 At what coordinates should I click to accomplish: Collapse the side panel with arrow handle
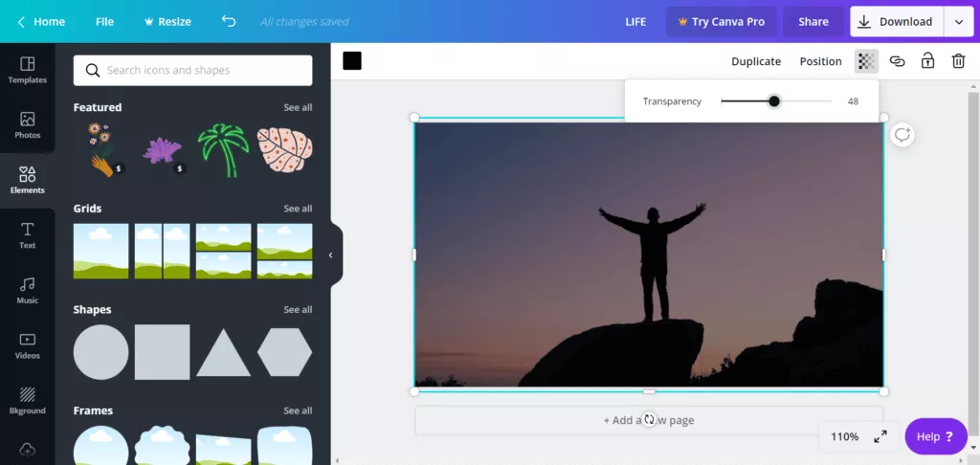pos(331,255)
